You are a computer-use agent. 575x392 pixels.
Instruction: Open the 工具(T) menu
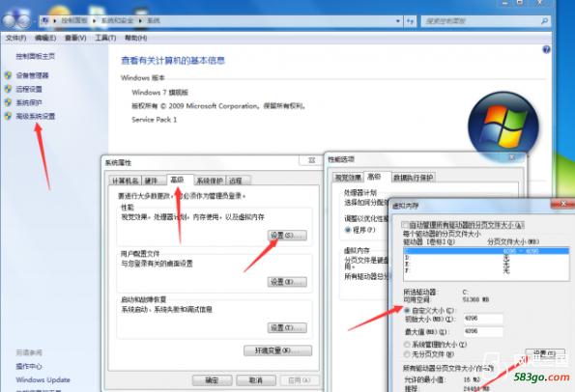pos(105,38)
